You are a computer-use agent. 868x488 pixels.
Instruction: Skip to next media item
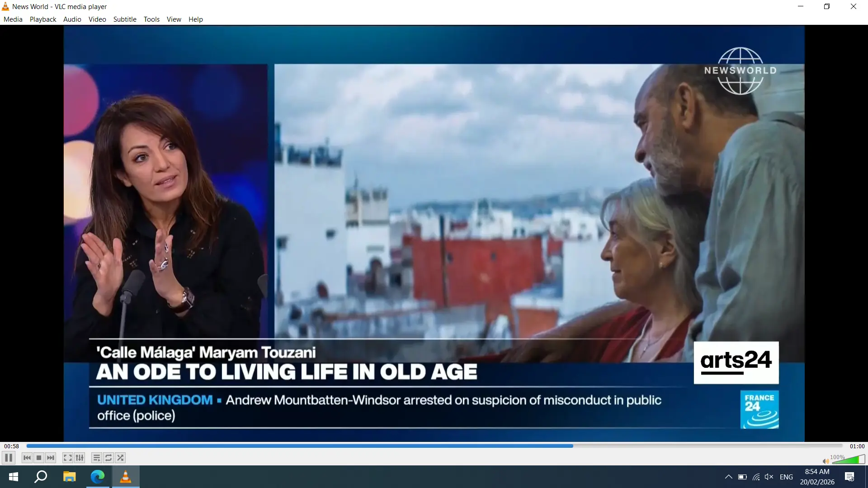coord(51,458)
